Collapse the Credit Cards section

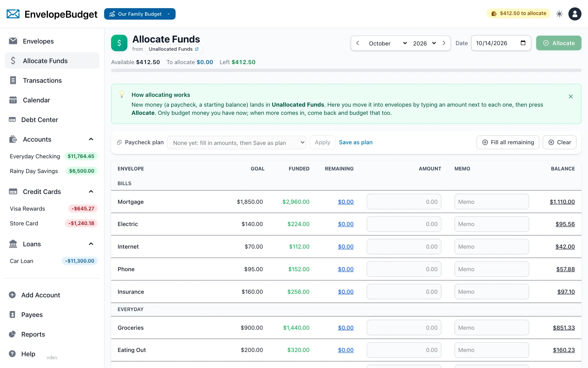click(91, 192)
